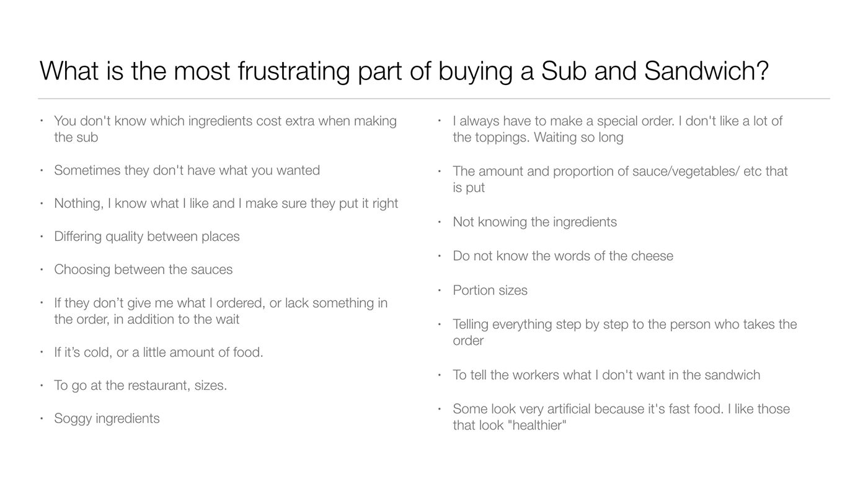Click 'To tell the workers what I don't want'
This screenshot has width=868, height=489.
pos(606,375)
